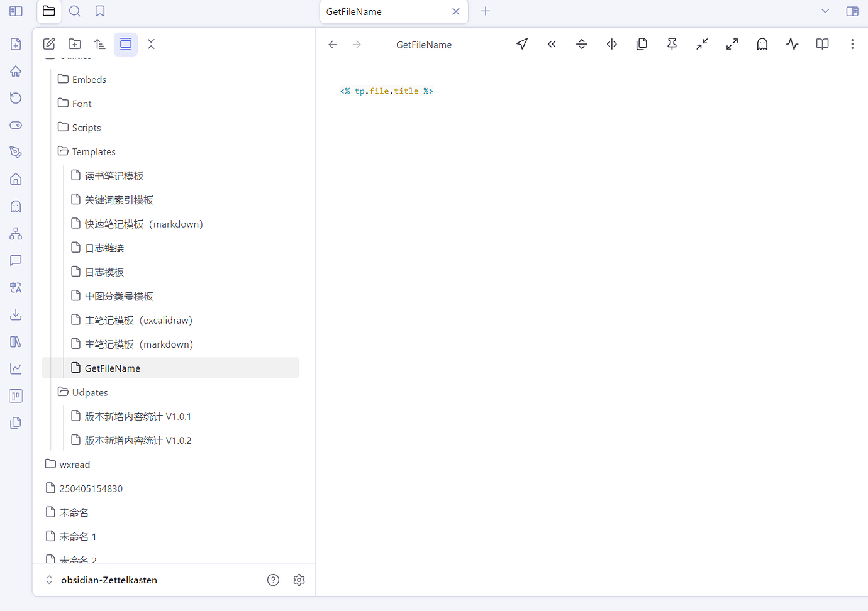Open the bookmarks pane tab
Screen dimensions: 868x611
pos(100,11)
